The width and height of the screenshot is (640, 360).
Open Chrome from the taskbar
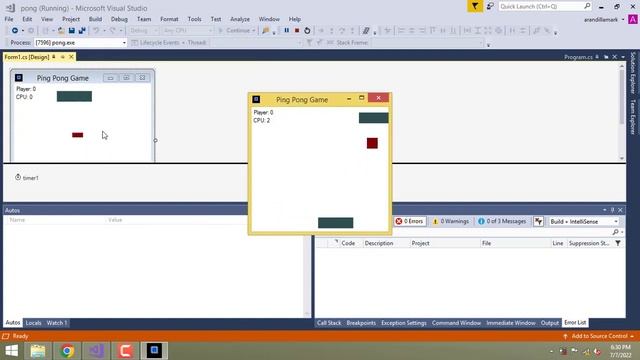(x=67, y=351)
